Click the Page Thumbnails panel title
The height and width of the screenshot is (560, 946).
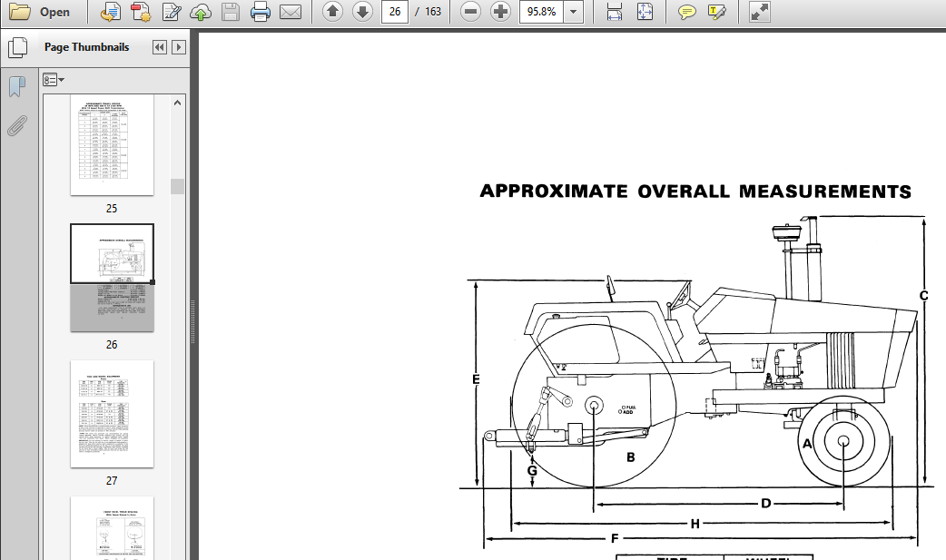tap(86, 47)
